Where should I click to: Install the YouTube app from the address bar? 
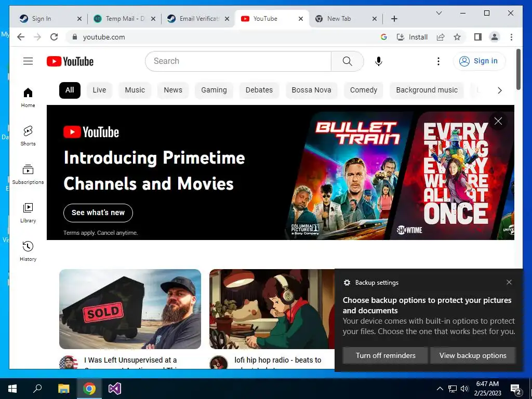[x=412, y=37]
